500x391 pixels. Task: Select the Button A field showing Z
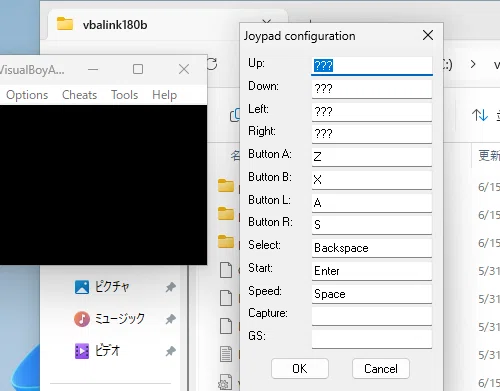click(372, 157)
